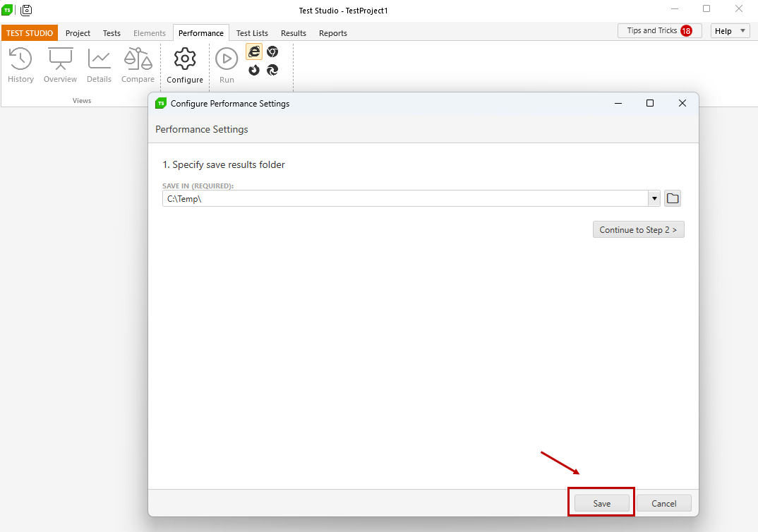
Task: Click Continue to Step 2 button
Action: tap(638, 230)
